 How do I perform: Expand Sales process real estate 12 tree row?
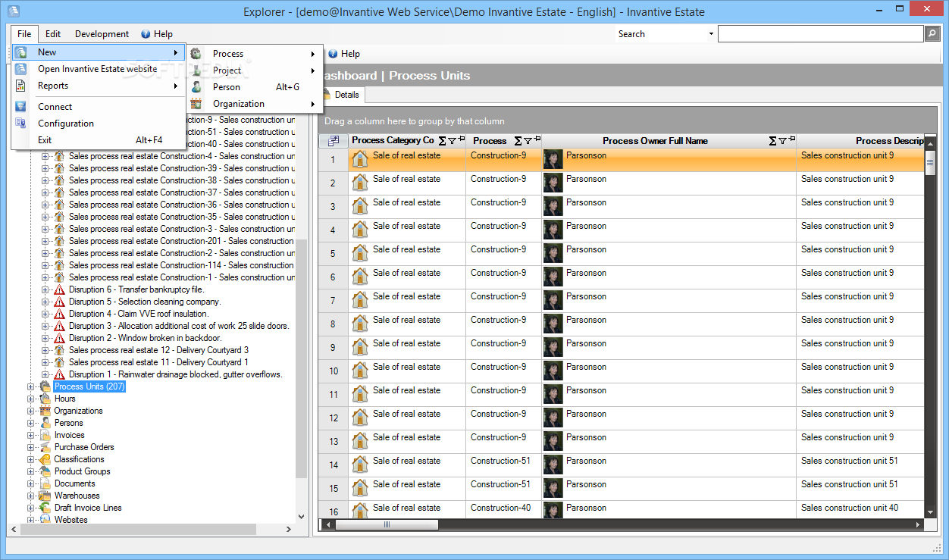(x=45, y=350)
